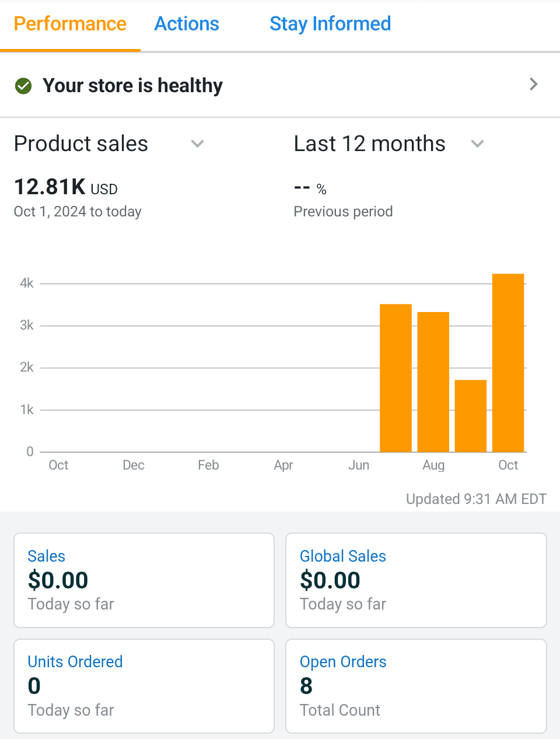Screen dimensions: 560x739
Task: Tap the August sales bar
Action: point(433,382)
